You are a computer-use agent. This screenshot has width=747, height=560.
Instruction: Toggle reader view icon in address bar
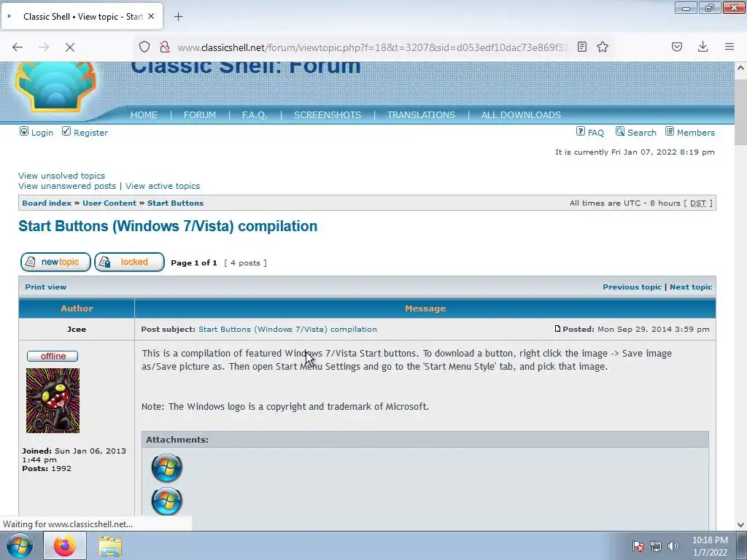[x=581, y=47]
